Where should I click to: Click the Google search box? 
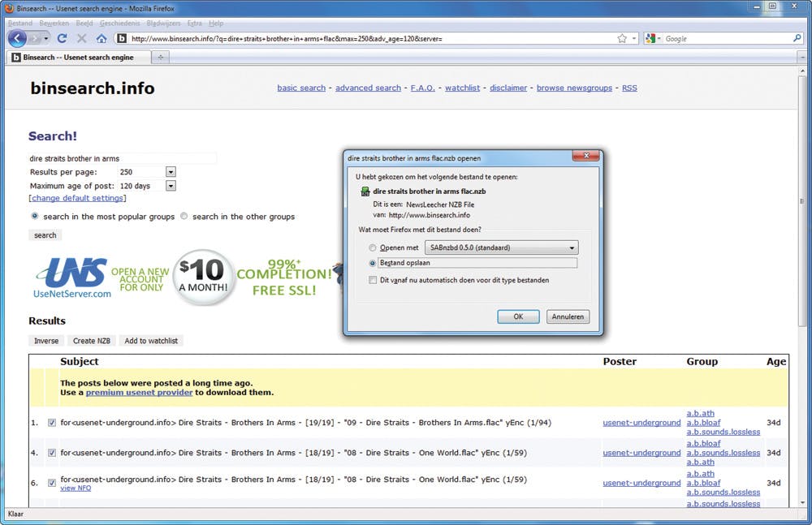[x=725, y=38]
